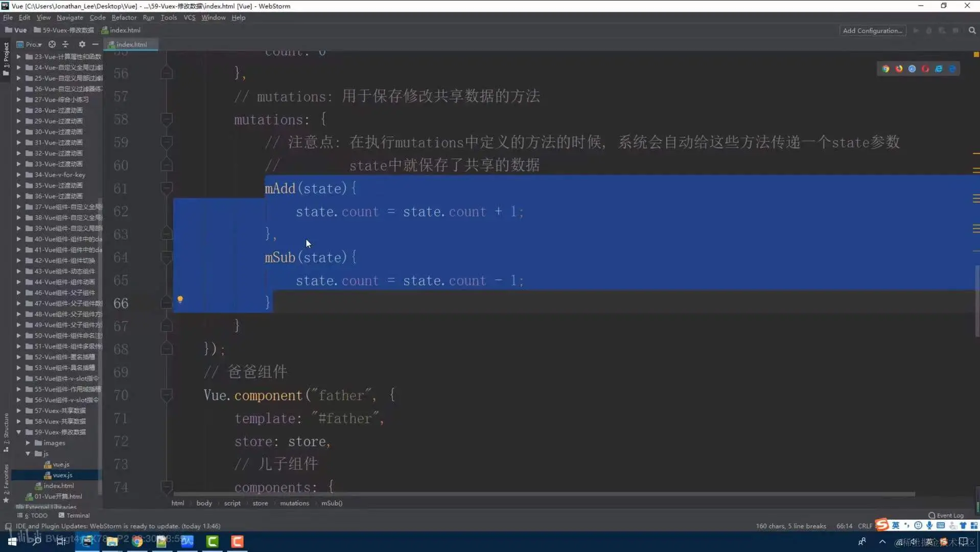Click the horizontal scrollbar below the code

tap(511, 494)
